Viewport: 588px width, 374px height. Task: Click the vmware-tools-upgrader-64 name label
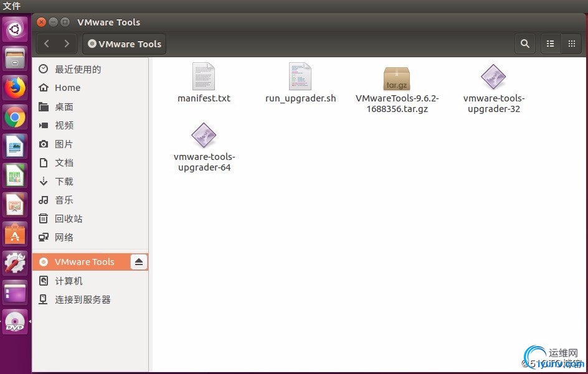point(204,162)
